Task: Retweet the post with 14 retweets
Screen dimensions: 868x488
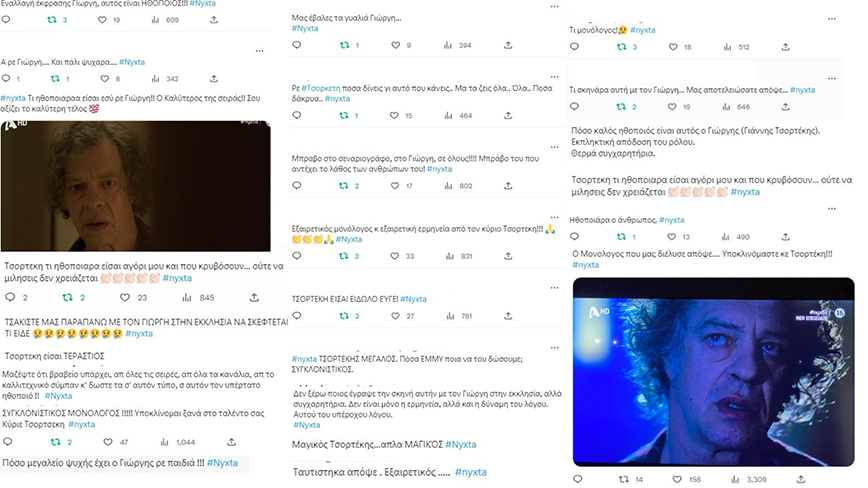Action: point(623,479)
